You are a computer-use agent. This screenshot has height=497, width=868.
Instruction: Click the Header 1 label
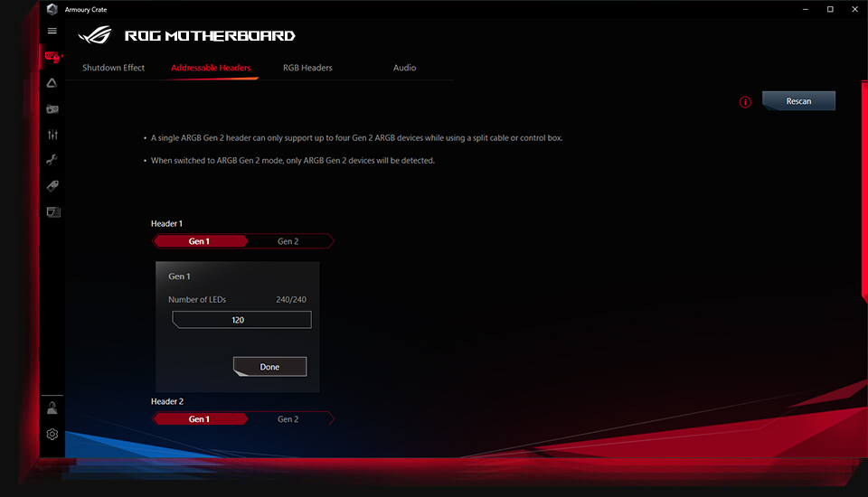(166, 223)
